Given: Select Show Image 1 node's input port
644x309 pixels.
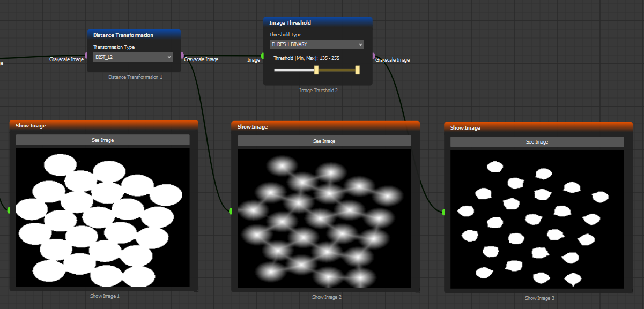Looking at the screenshot, I should pos(9,210).
